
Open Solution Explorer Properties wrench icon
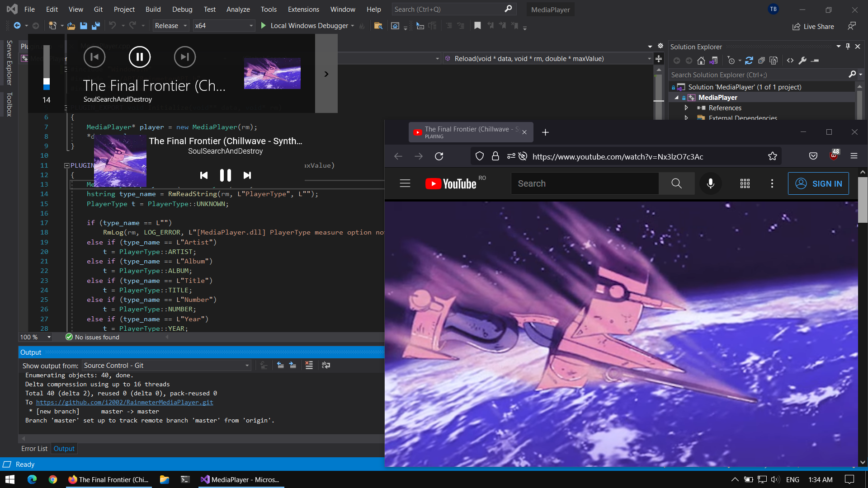point(802,61)
